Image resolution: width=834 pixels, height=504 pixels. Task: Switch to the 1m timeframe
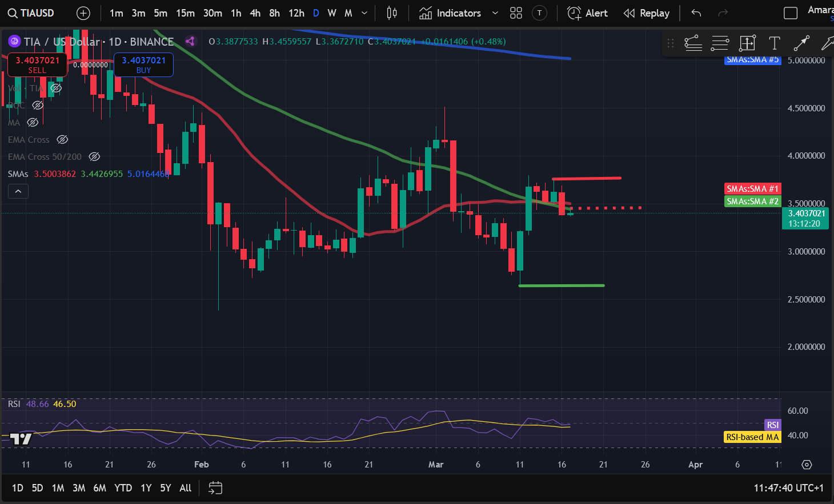(x=117, y=13)
